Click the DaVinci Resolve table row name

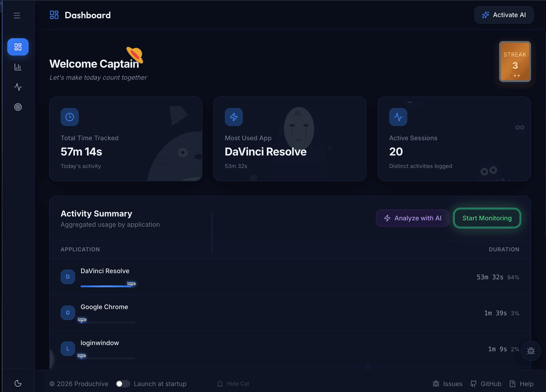coord(105,271)
